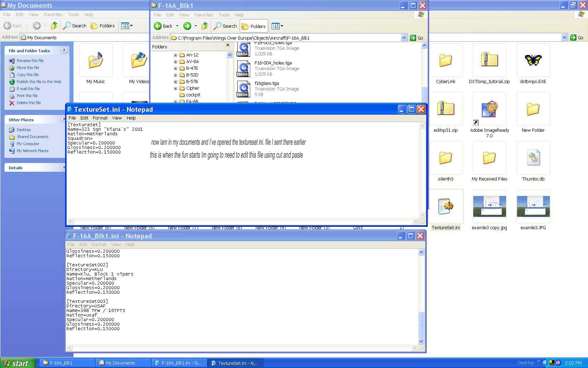588x368 pixels.
Task: Open View menu in TextureSet.ini Notepad
Action: pos(117,118)
